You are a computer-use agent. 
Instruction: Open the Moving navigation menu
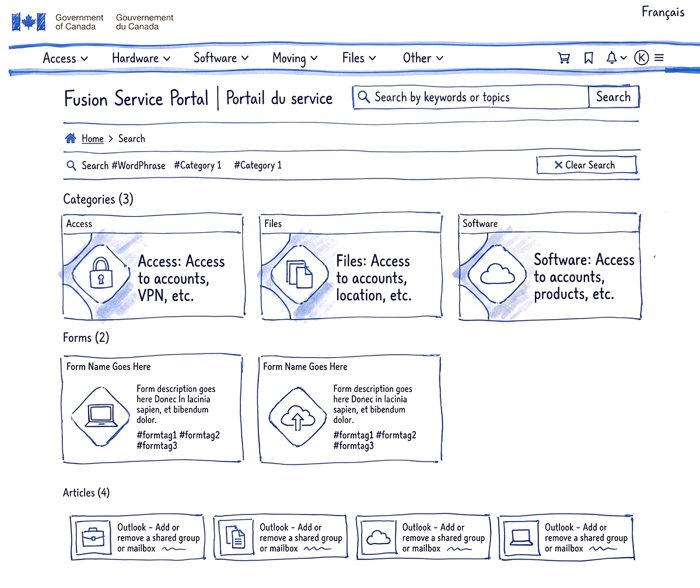point(295,58)
